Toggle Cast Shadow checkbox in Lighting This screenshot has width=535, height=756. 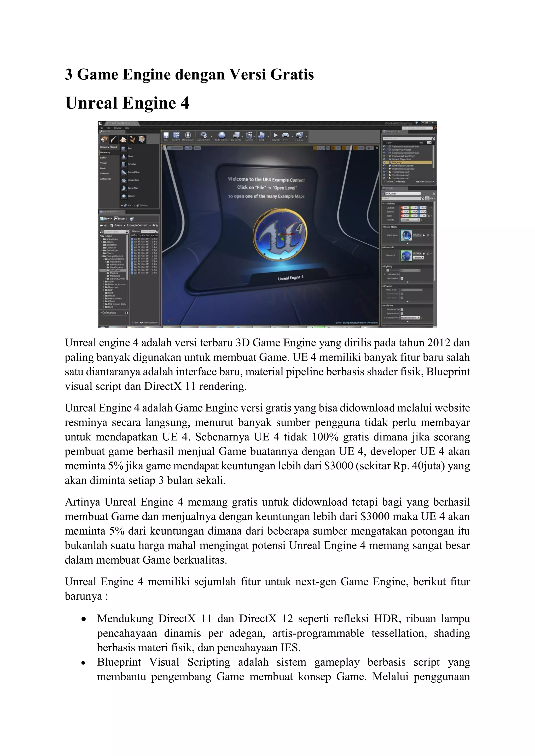point(402,278)
